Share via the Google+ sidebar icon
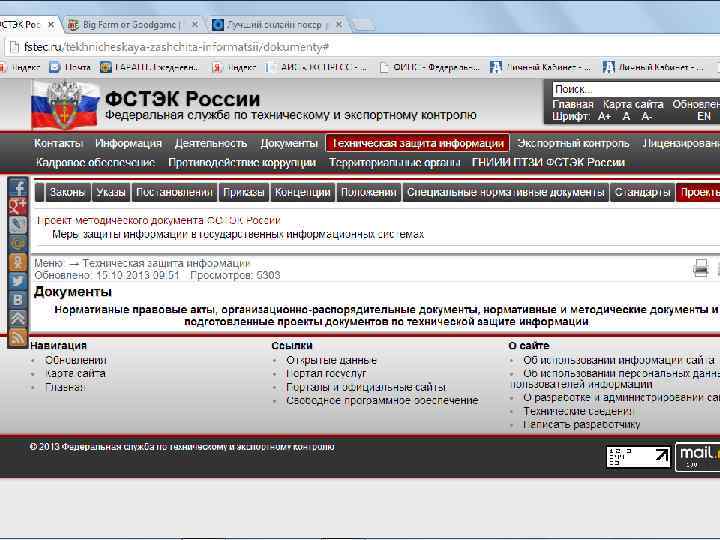The width and height of the screenshot is (720, 540). (18, 206)
